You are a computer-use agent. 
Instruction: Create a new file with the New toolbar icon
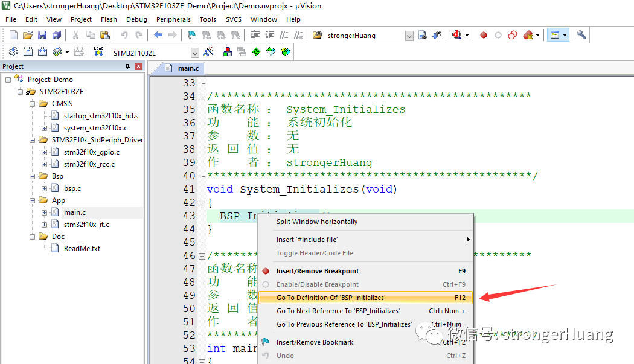pyautogui.click(x=13, y=35)
